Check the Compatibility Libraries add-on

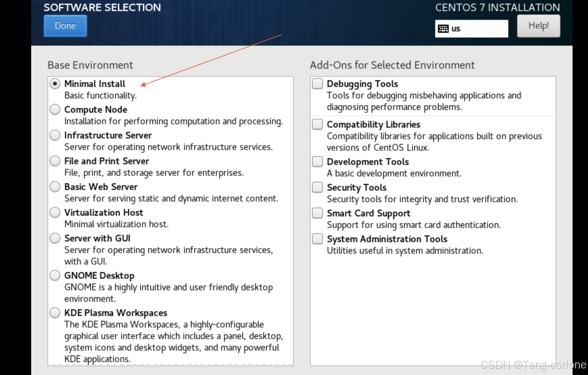[x=318, y=124]
